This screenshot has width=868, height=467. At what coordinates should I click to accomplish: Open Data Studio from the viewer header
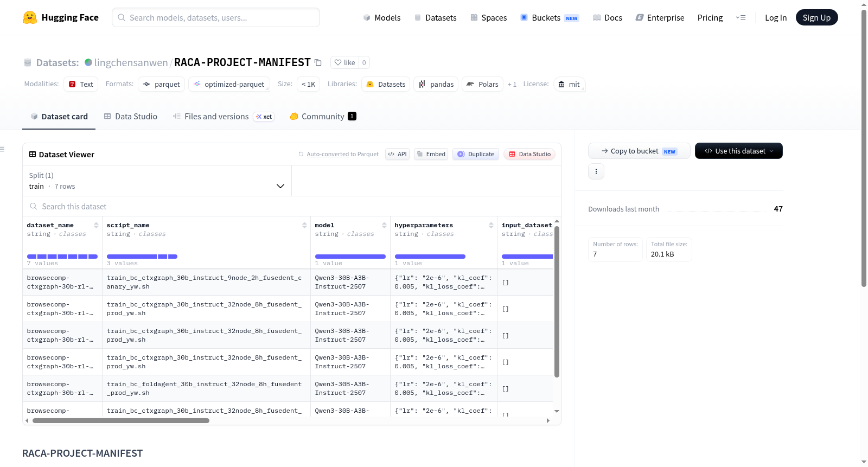click(x=529, y=154)
